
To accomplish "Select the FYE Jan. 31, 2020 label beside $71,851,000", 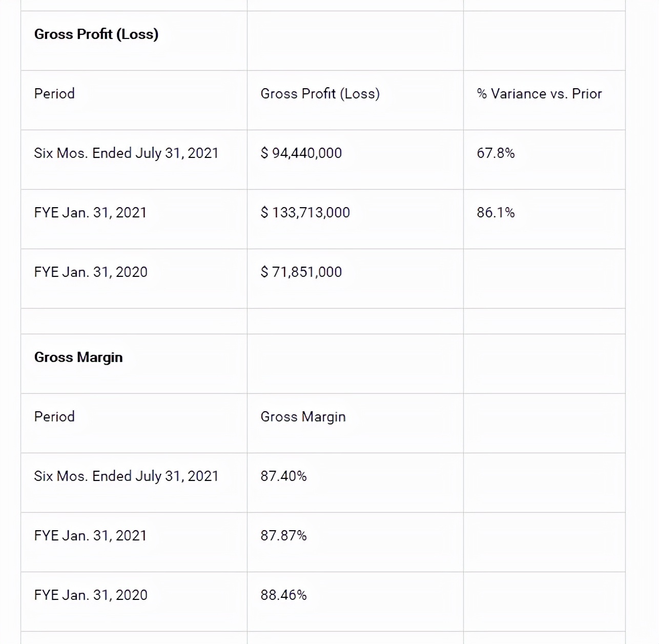I will point(91,272).
